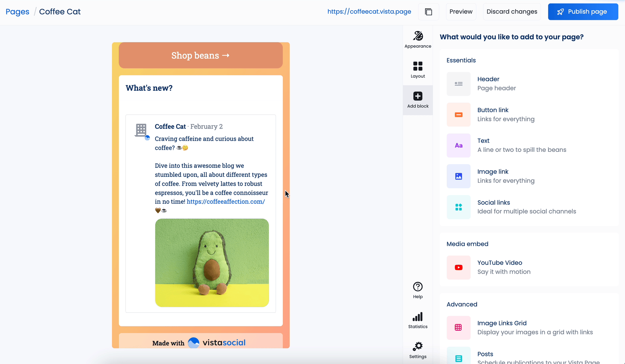The height and width of the screenshot is (364, 625).
Task: Copy the page URL with copy icon
Action: pos(428,11)
